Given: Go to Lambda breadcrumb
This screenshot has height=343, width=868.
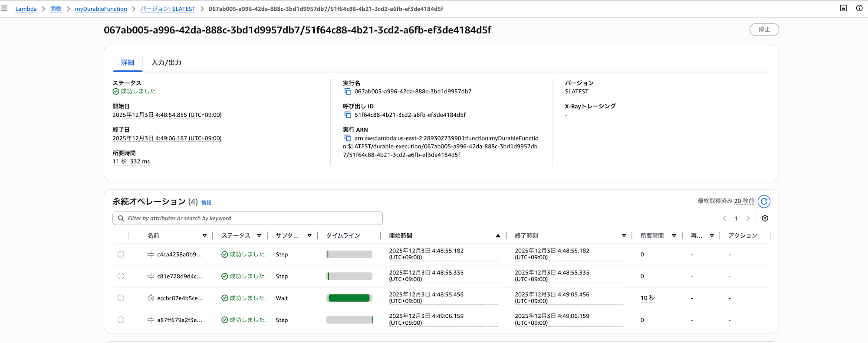Looking at the screenshot, I should [x=26, y=9].
